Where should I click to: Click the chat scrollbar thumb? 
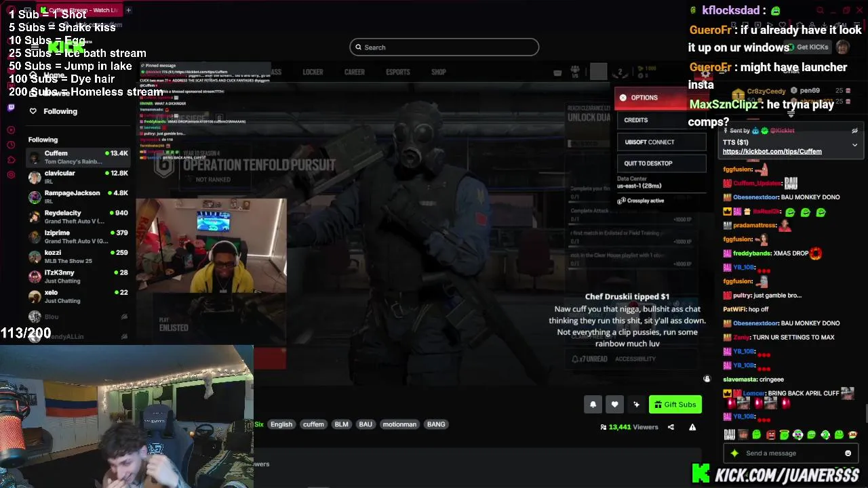click(865, 413)
